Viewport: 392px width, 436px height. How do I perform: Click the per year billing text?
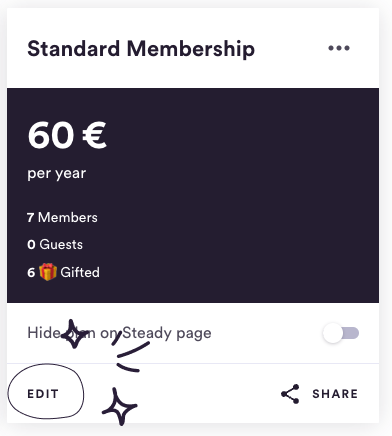tap(57, 173)
